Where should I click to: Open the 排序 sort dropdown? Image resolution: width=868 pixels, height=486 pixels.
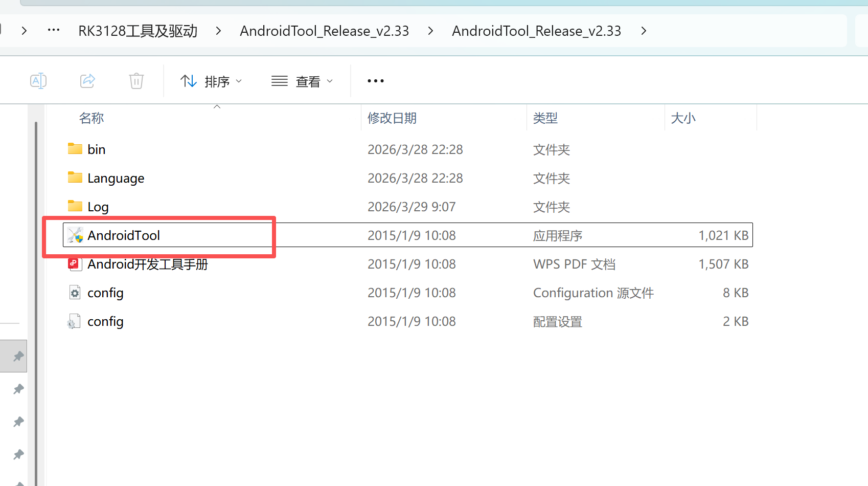[211, 81]
